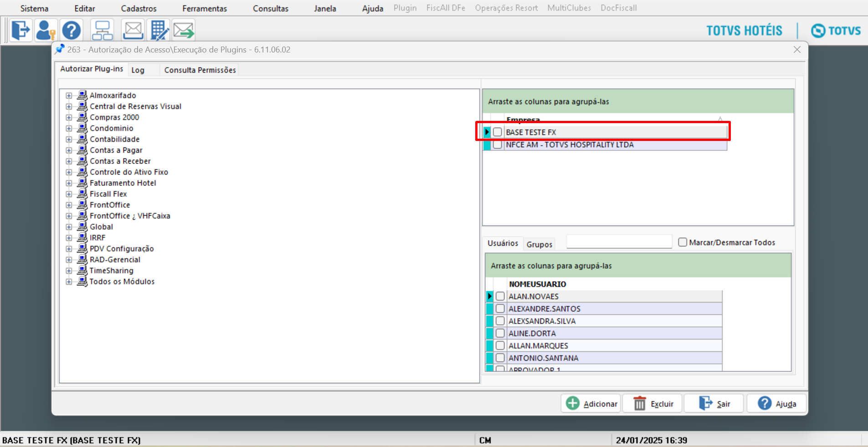Click the Faturamento Hotel module icon
The width and height of the screenshot is (868, 447).
pos(82,183)
